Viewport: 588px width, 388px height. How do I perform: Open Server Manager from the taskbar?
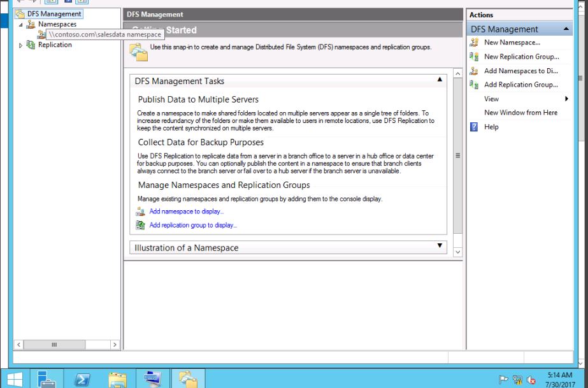click(47, 379)
